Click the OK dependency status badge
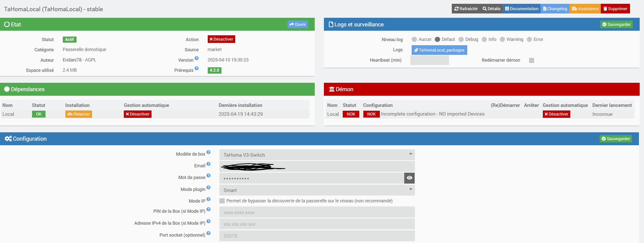This screenshot has width=644, height=243. (39, 114)
